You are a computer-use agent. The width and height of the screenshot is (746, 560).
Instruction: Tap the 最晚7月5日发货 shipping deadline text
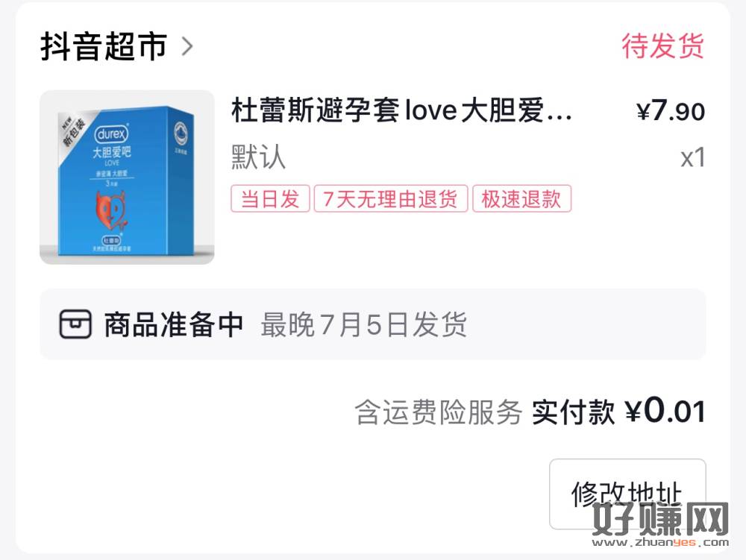pos(364,324)
